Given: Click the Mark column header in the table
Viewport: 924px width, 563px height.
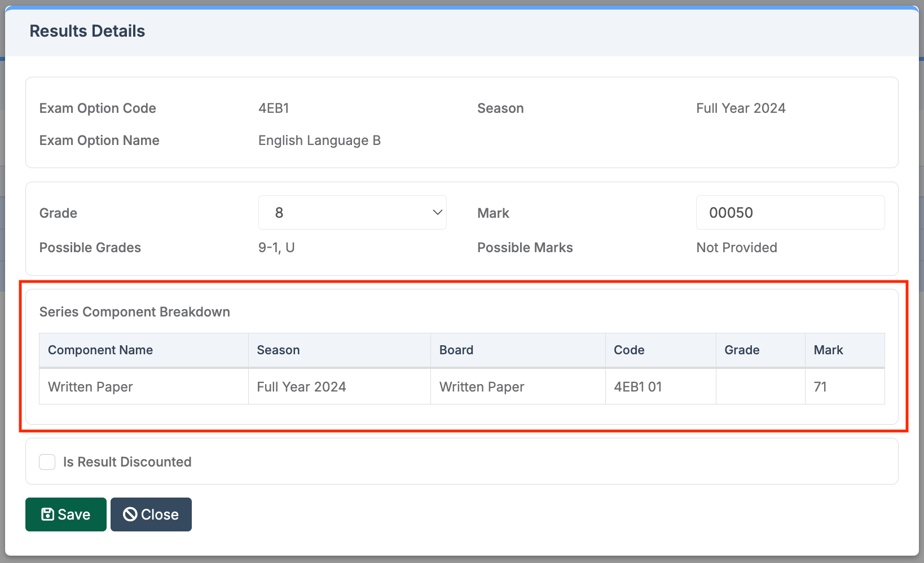Looking at the screenshot, I should coord(828,350).
